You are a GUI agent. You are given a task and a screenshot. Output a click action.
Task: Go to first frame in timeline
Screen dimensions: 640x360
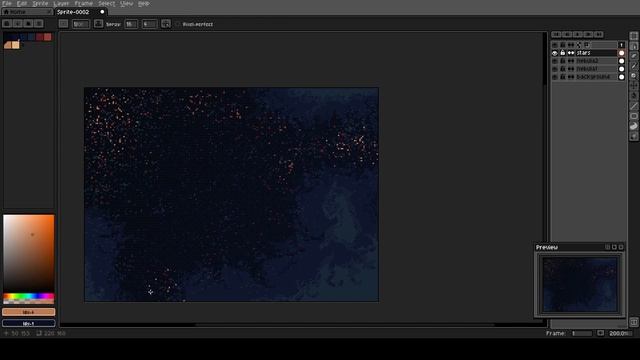coord(556,35)
